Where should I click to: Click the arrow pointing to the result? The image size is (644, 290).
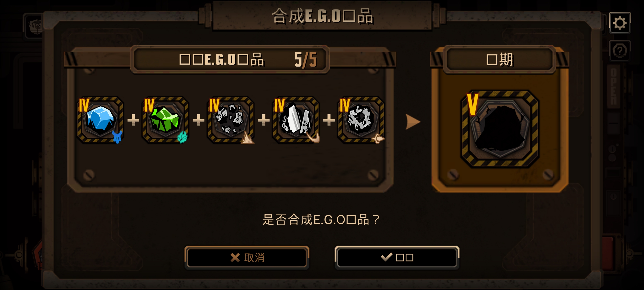coord(412,122)
